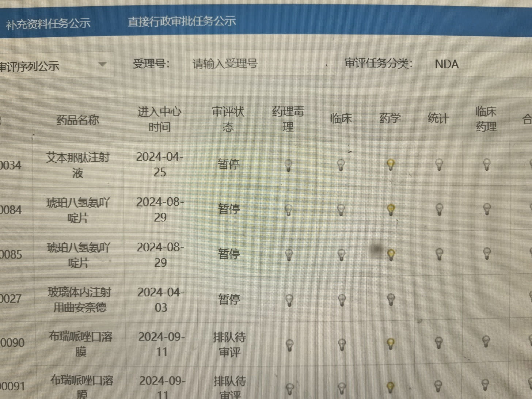Click the 临床药理 column header
This screenshot has width=532, height=399.
coord(486,119)
